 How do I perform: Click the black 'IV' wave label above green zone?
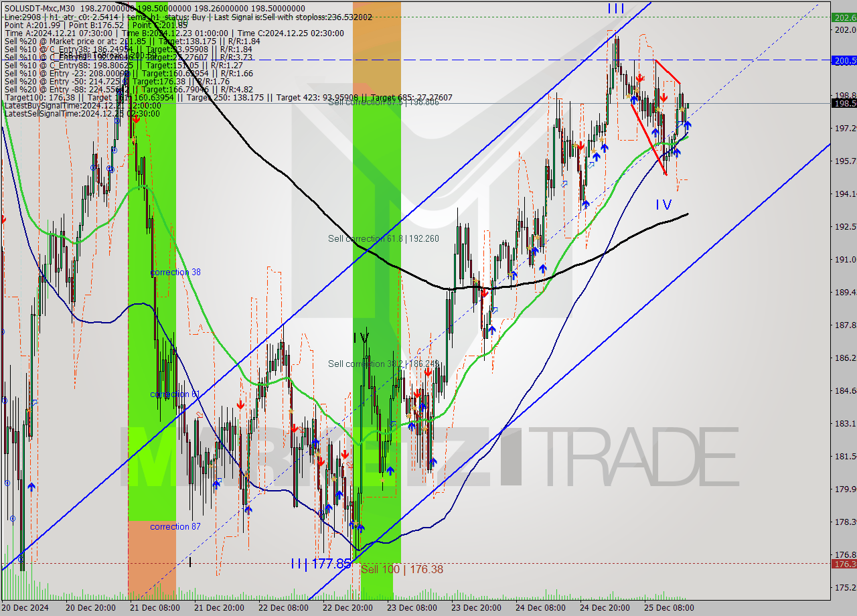point(361,338)
